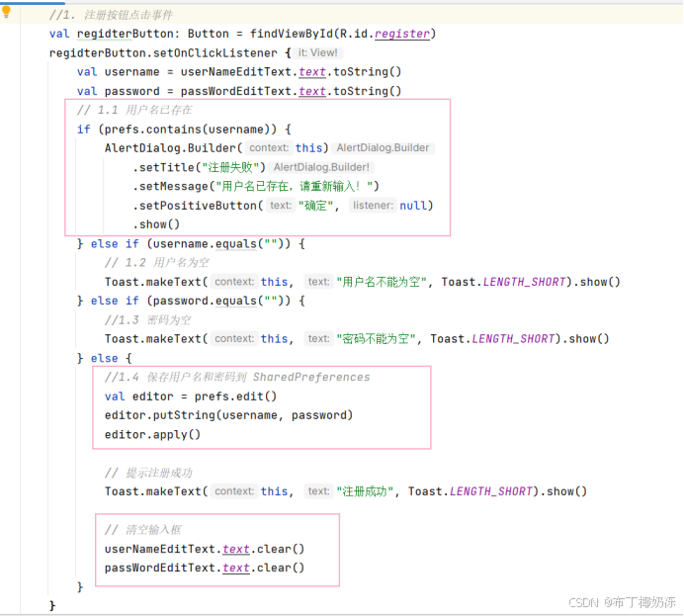
Task: Click the comment '// 1.1 用户名已存在'
Action: (x=134, y=110)
